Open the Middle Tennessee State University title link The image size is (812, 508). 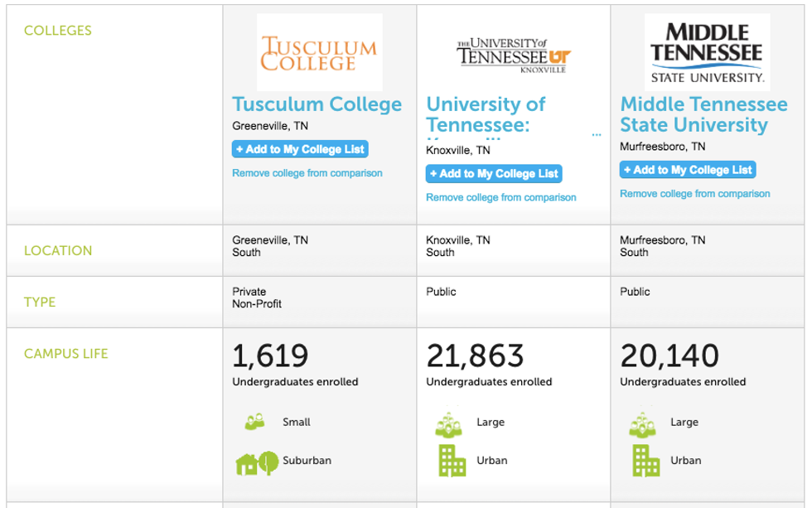[703, 114]
